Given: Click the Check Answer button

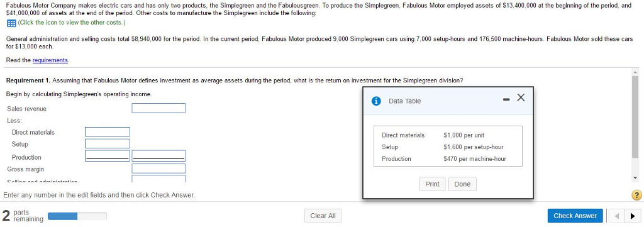Looking at the screenshot, I should pyautogui.click(x=575, y=216).
